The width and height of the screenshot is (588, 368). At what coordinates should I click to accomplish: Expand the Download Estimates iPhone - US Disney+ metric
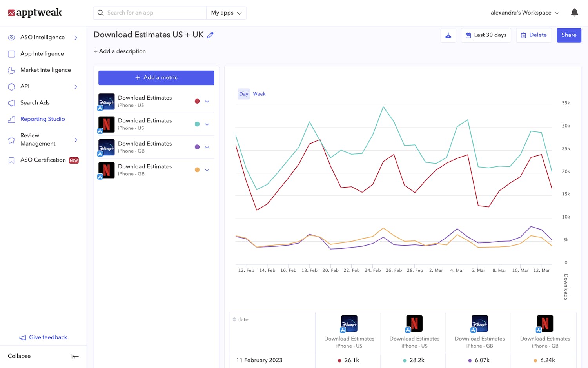tap(207, 101)
